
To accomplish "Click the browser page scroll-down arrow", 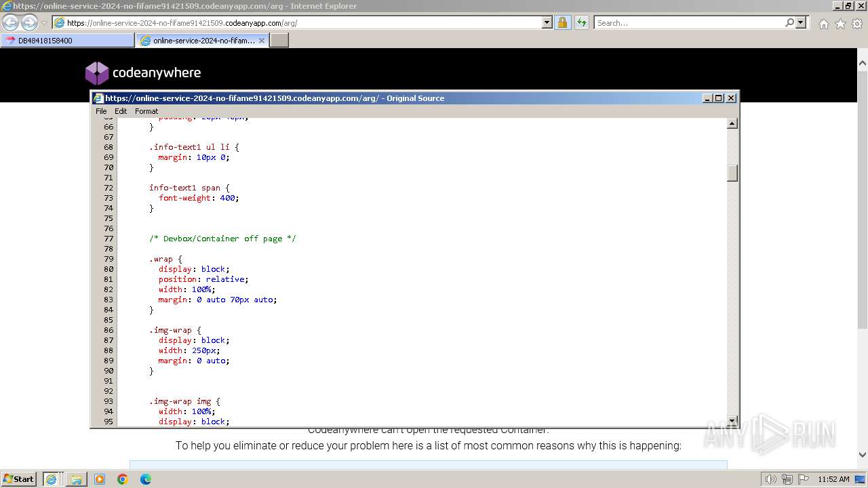I will tap(862, 455).
